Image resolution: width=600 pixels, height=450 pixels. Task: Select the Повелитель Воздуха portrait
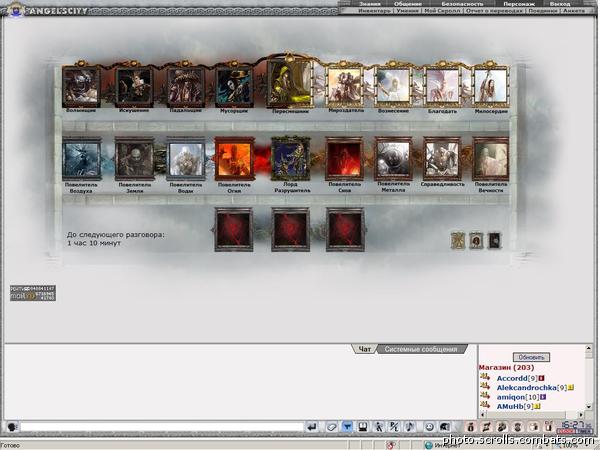[x=82, y=159]
